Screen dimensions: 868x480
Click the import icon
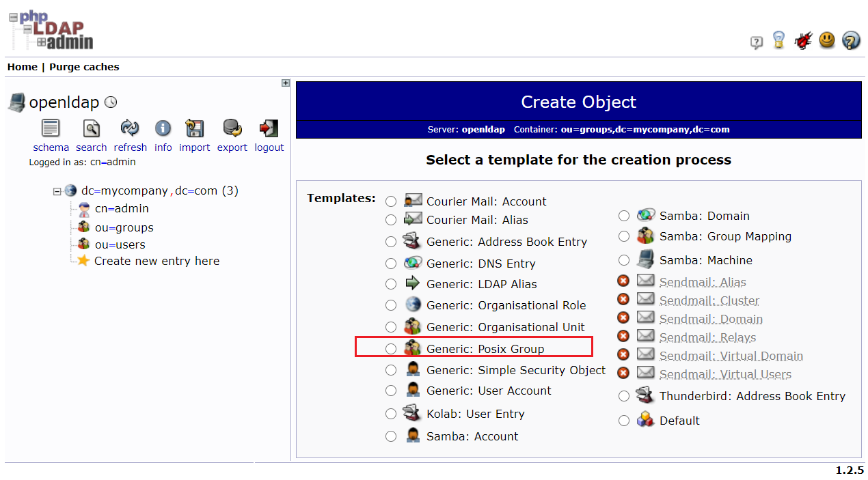(194, 130)
